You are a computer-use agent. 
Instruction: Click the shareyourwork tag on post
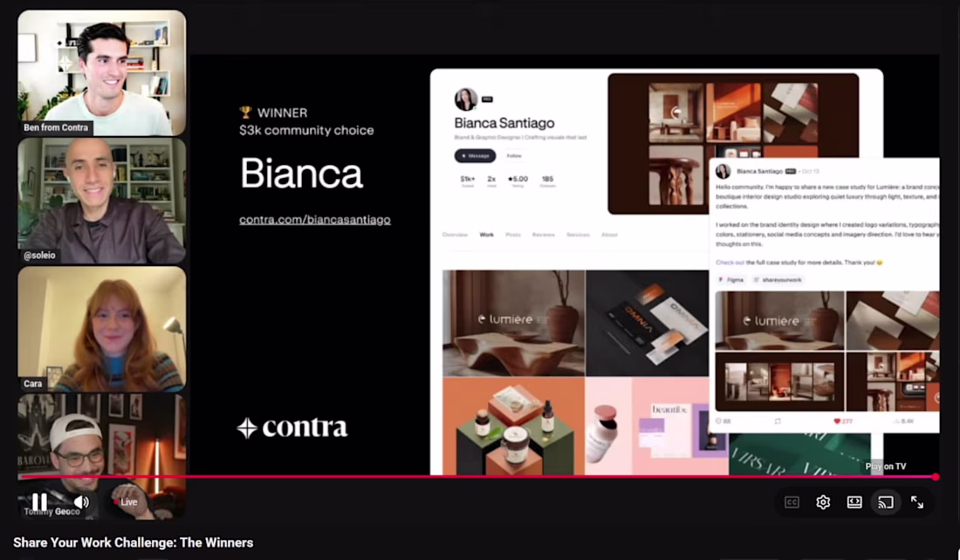(x=778, y=280)
